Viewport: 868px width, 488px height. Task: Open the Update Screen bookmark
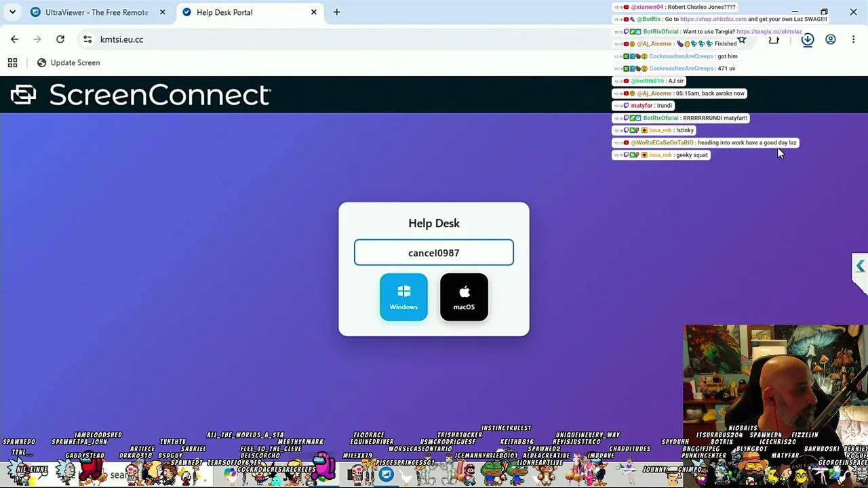[x=68, y=62]
